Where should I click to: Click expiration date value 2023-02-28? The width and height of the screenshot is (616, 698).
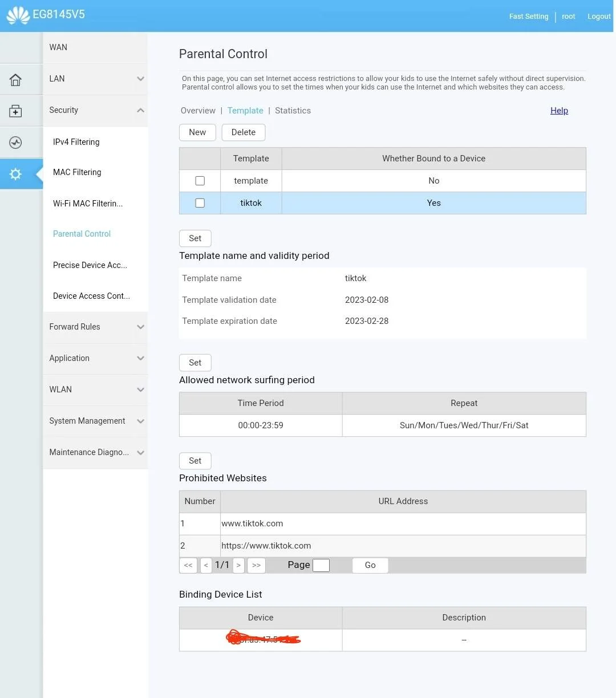[367, 321]
